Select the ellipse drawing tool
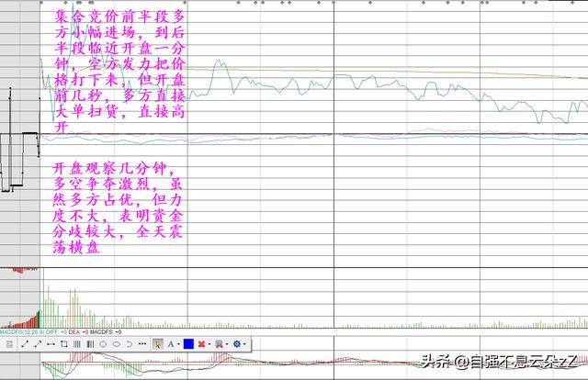This screenshot has width=588, height=380. [x=116, y=344]
